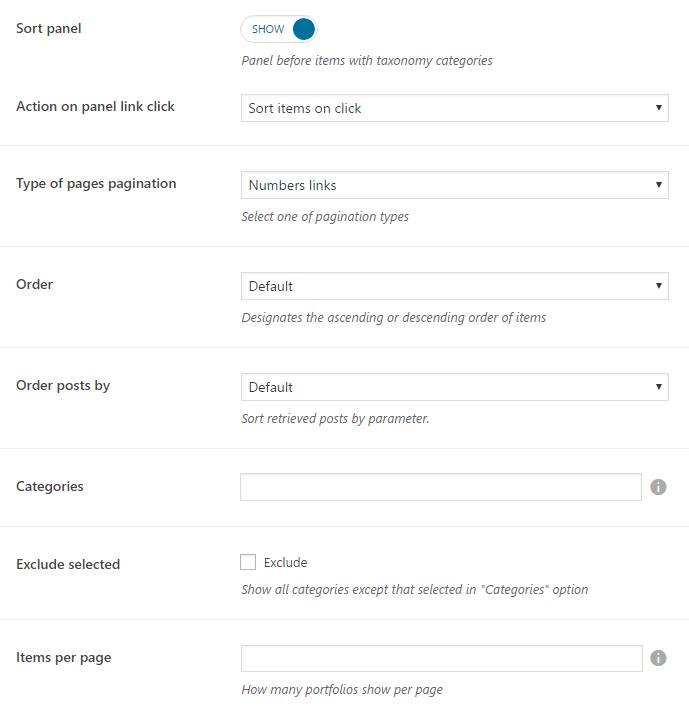Click the 'Items per page' label
The height and width of the screenshot is (713, 689).
[x=64, y=657]
